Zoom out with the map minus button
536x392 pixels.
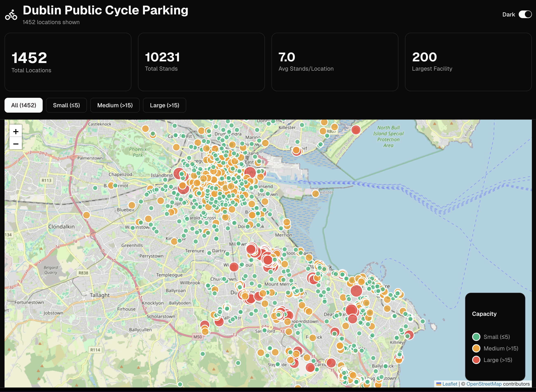point(16,144)
